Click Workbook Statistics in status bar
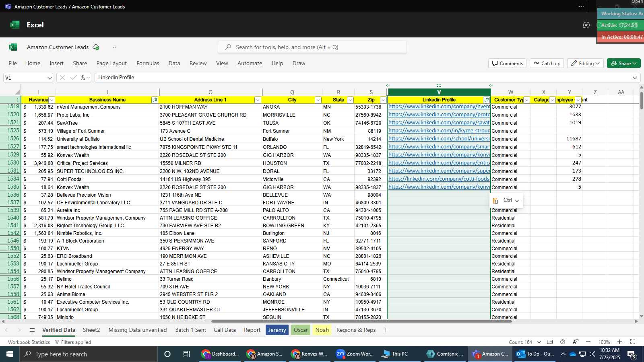Viewport: 644px width, 362px height. click(x=29, y=342)
